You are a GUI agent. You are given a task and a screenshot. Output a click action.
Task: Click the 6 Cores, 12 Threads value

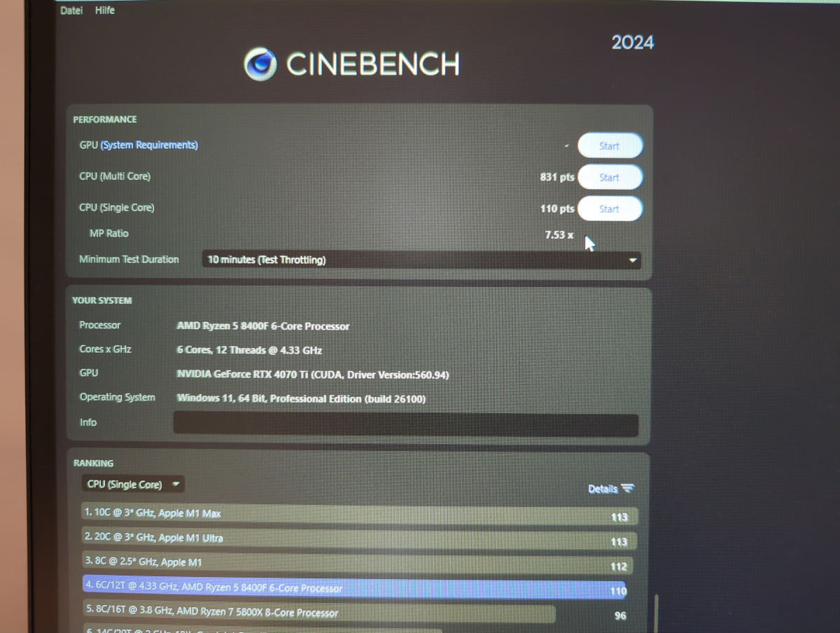[249, 350]
